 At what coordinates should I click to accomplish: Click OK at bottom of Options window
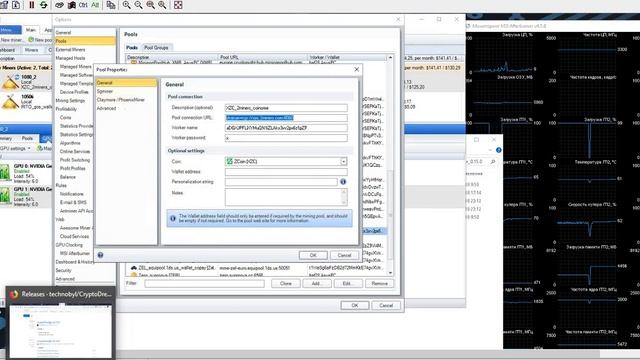click(355, 305)
